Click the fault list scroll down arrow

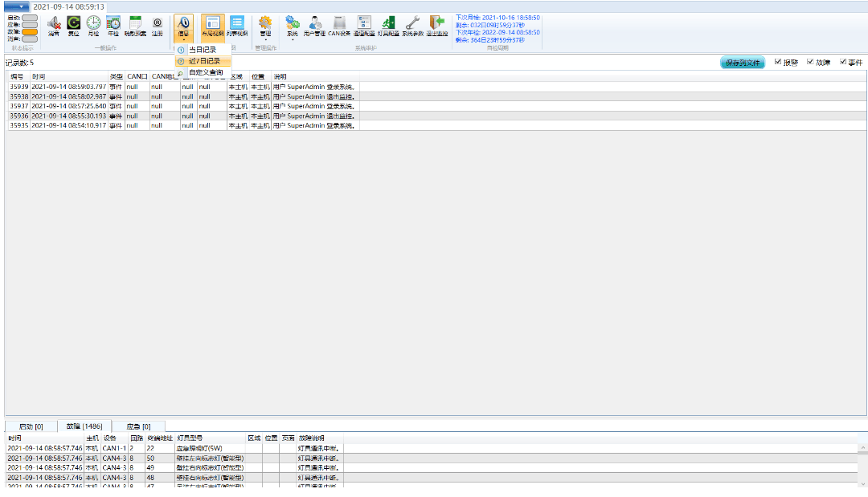[862, 483]
